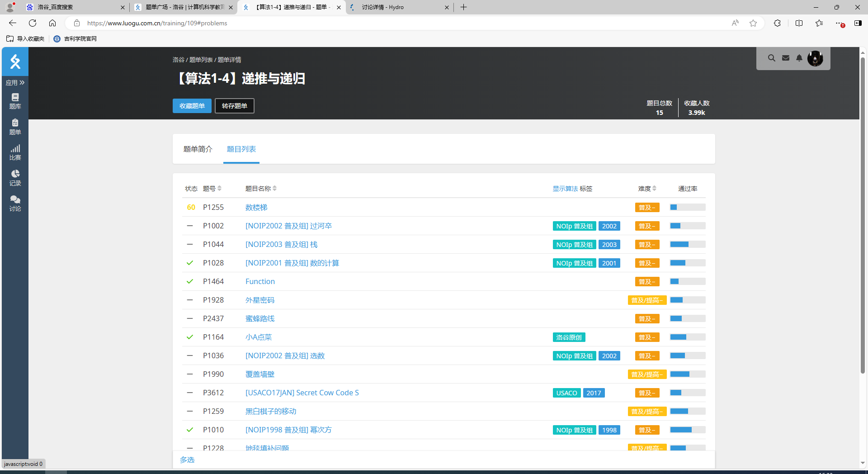Open the notifications bell icon
Image resolution: width=868 pixels, height=474 pixels.
[799, 58]
